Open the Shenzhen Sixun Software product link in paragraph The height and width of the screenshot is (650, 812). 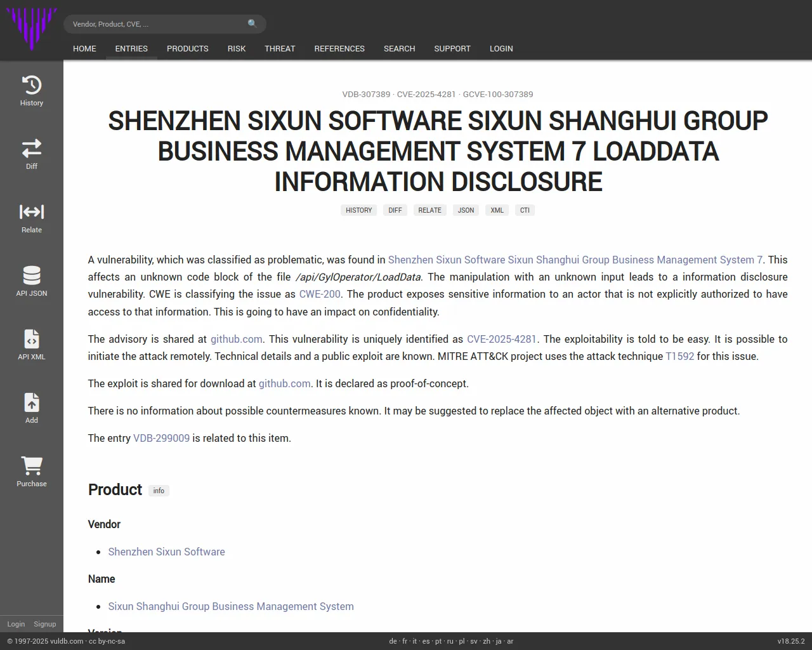[575, 260]
